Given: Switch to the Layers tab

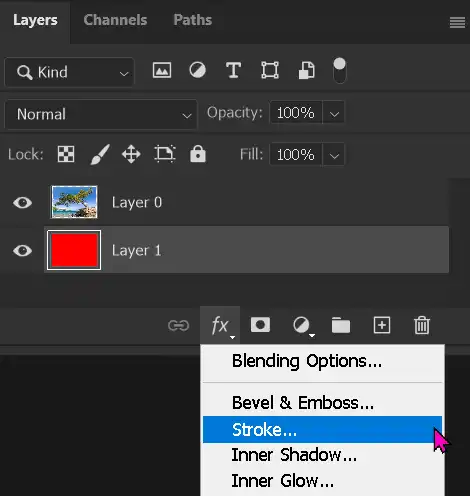Looking at the screenshot, I should [x=35, y=21].
